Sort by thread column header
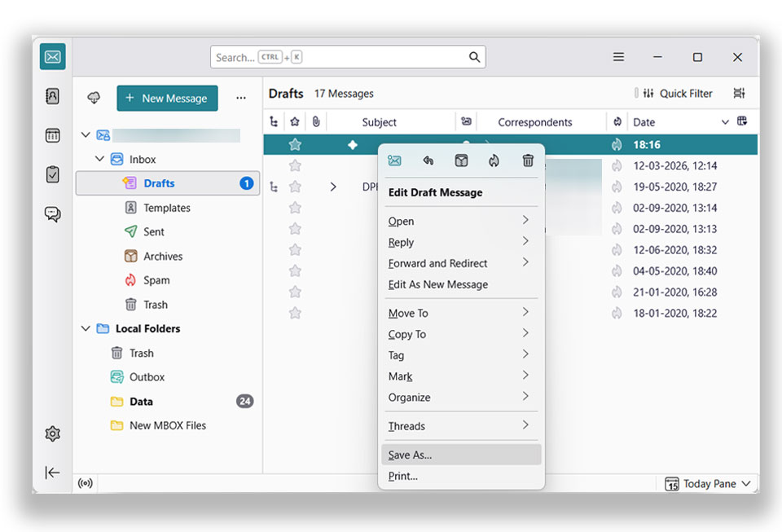 [x=274, y=121]
